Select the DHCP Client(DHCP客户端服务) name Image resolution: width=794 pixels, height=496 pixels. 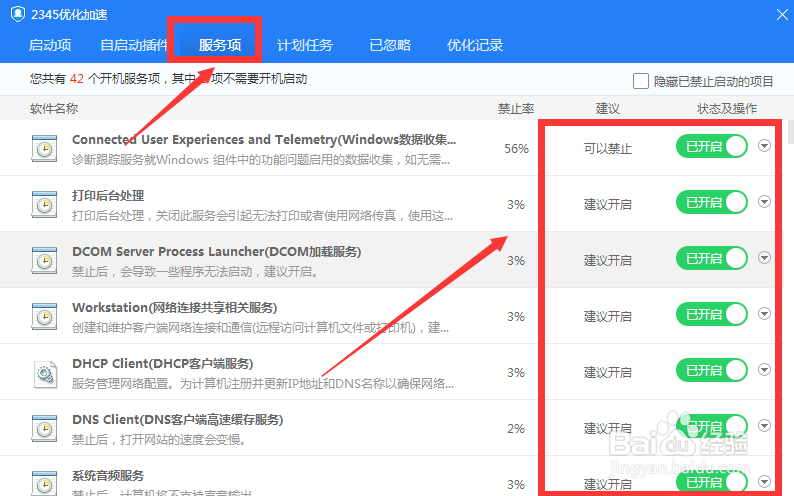coord(163,363)
